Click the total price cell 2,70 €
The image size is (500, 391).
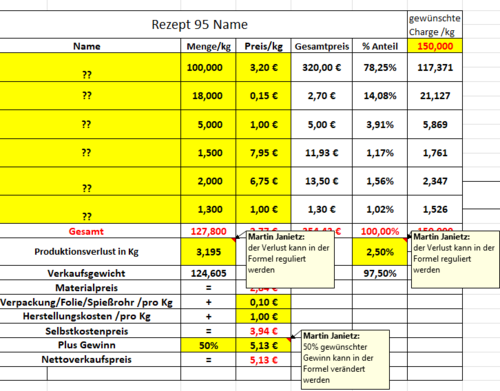coord(322,96)
